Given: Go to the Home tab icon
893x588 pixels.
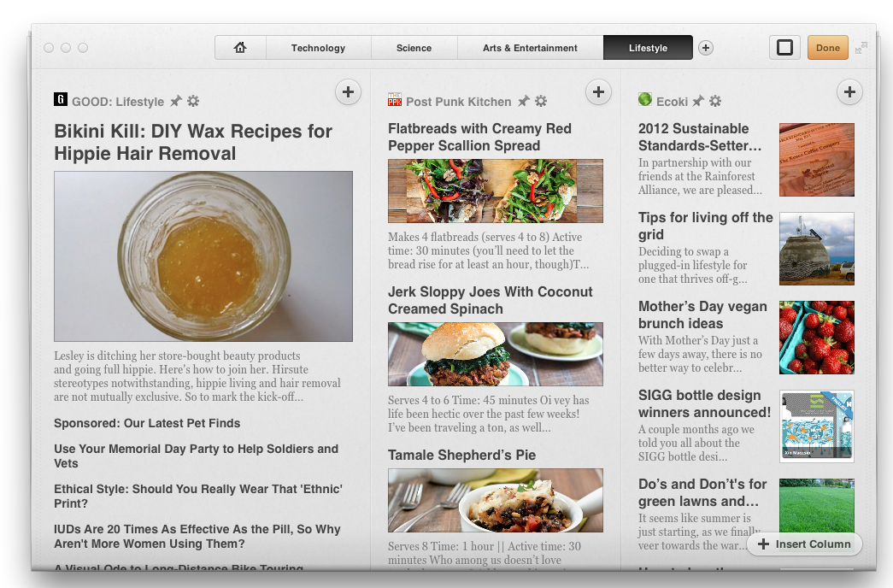Looking at the screenshot, I should 240,48.
